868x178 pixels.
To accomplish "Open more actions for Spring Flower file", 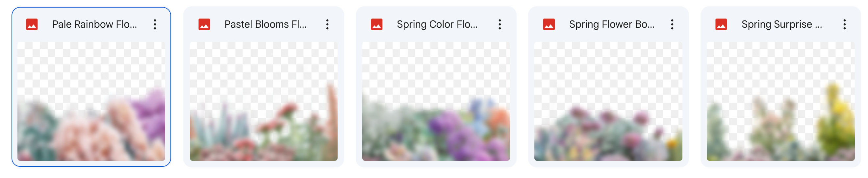I will pos(672,24).
